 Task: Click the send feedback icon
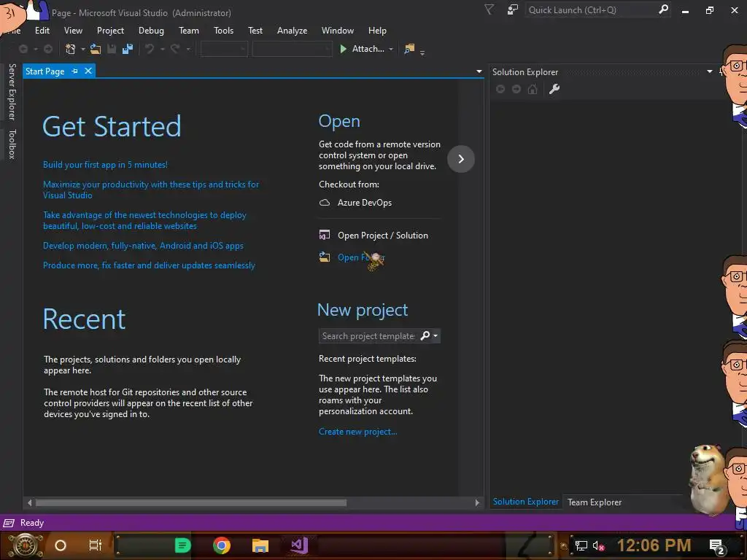point(513,9)
